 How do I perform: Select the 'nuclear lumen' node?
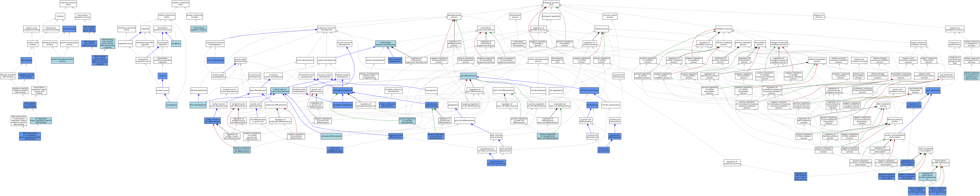point(162,90)
